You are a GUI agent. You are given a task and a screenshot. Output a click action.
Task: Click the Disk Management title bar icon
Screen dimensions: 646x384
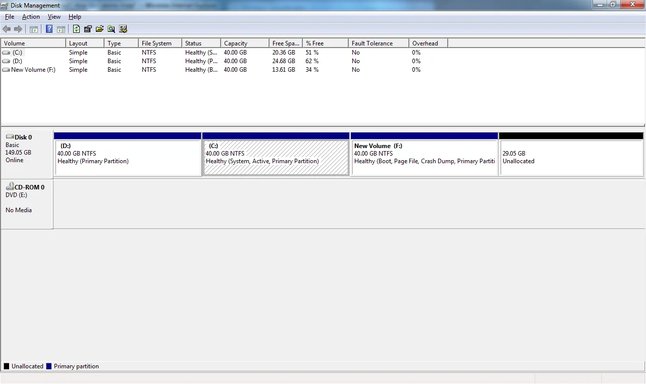(5, 5)
